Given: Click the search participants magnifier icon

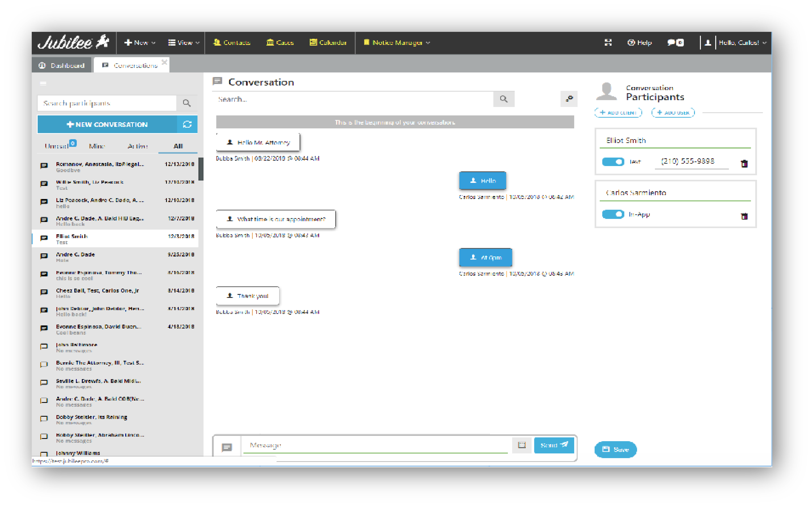Looking at the screenshot, I should [x=187, y=103].
